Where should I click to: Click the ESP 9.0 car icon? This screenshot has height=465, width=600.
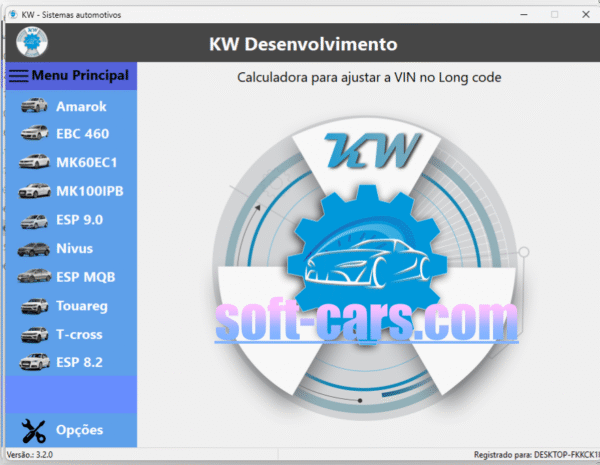34,221
